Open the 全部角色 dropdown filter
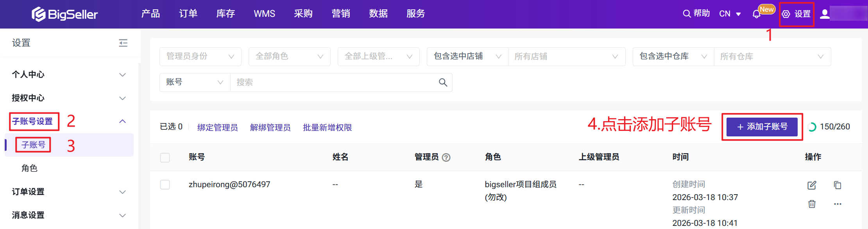 click(289, 57)
